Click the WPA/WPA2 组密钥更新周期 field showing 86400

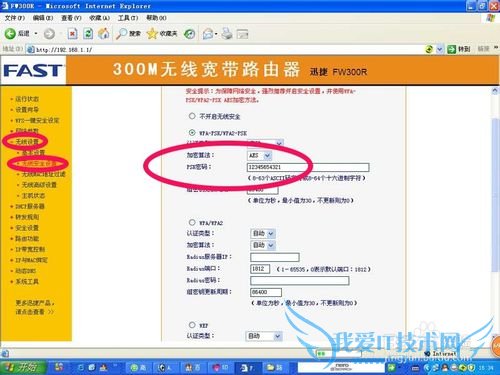(266, 292)
